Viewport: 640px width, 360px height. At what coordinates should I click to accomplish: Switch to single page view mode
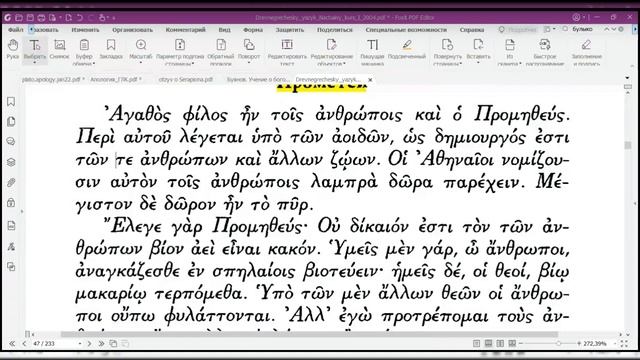click(476, 344)
